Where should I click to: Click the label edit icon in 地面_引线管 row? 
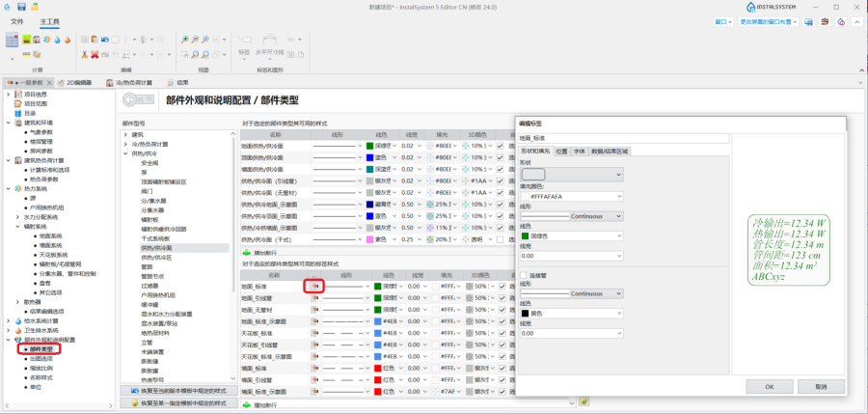[314, 297]
